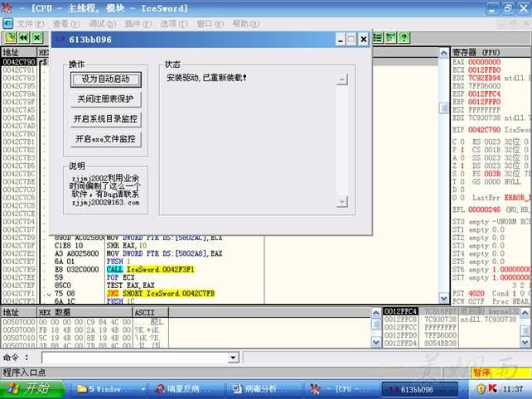
Task: Open the 文件(F) menu
Action: [x=31, y=24]
